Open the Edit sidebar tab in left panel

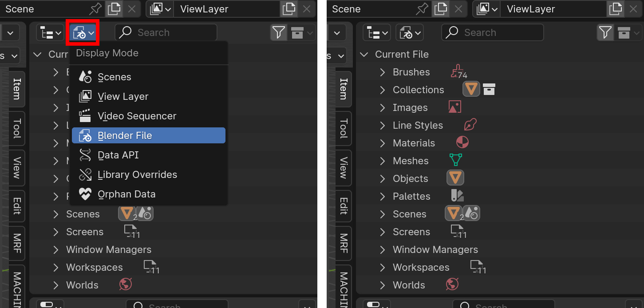17,206
